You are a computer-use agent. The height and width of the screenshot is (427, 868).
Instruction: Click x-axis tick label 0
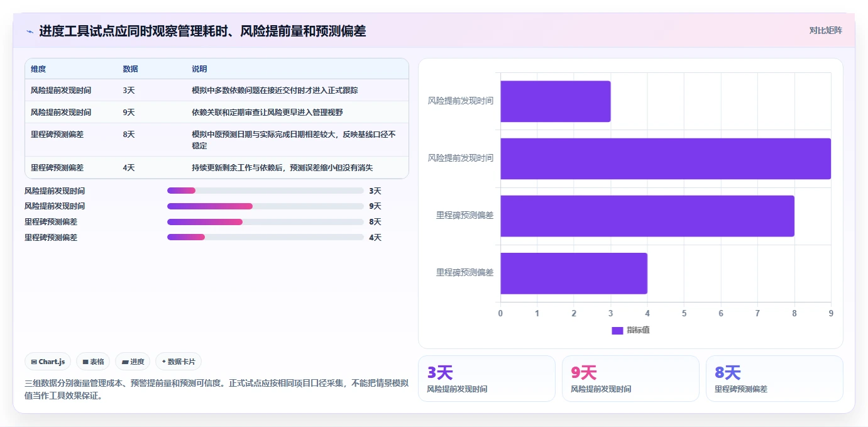coord(500,313)
